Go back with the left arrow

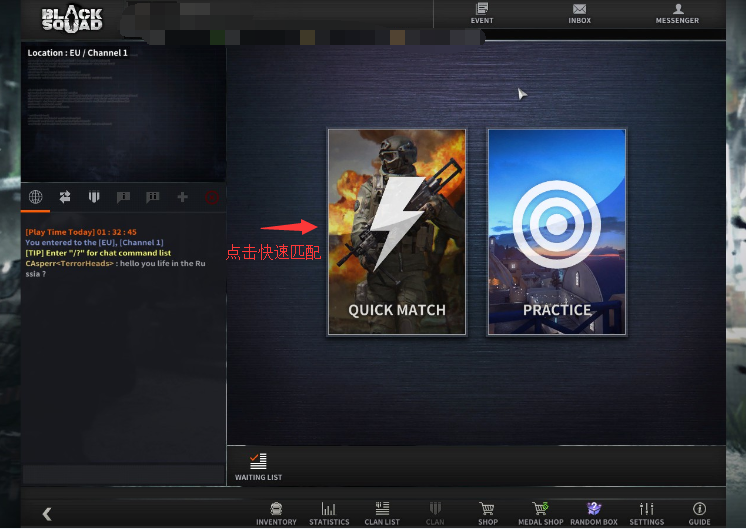[x=47, y=514]
